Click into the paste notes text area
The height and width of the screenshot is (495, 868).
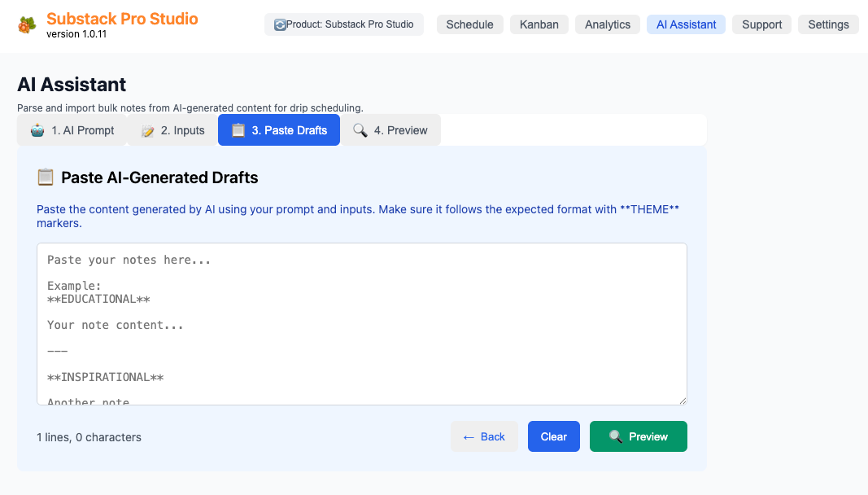pos(362,324)
